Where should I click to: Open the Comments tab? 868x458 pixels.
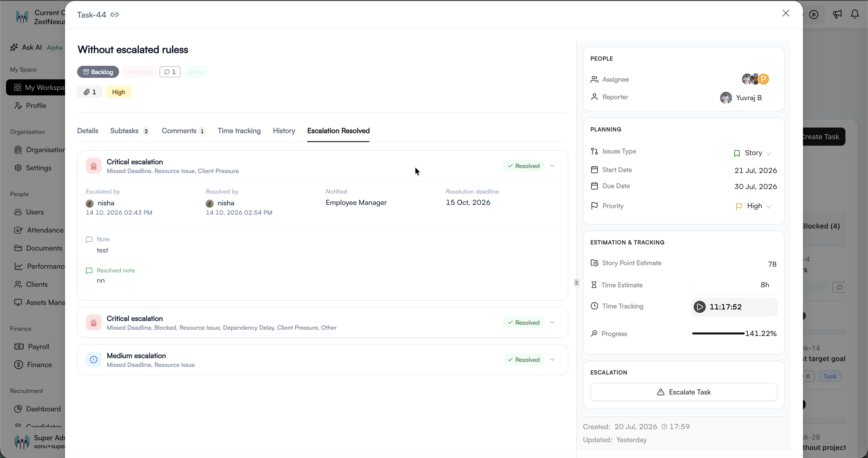click(184, 131)
